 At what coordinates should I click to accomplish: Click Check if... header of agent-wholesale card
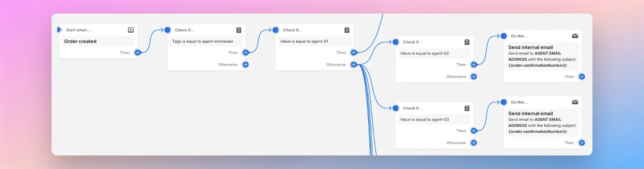click(x=185, y=30)
